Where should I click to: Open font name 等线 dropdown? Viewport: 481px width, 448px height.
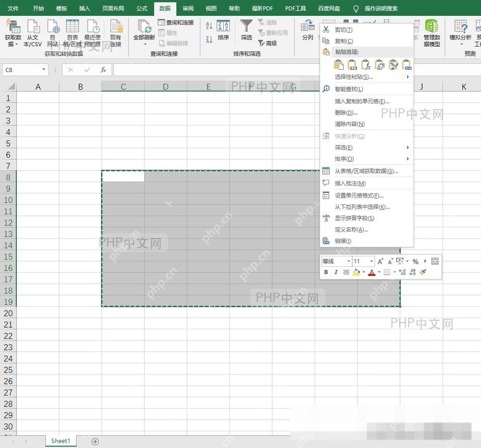[x=349, y=261]
